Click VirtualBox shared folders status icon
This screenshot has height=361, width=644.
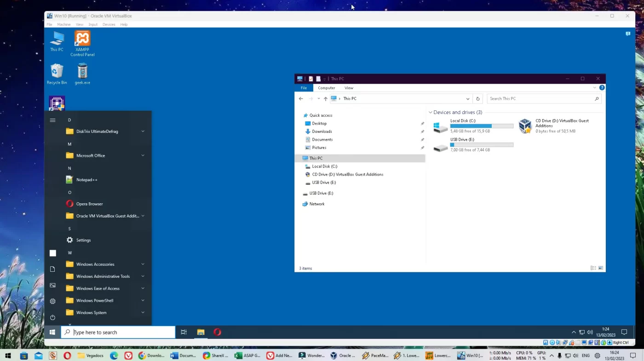coord(578,342)
